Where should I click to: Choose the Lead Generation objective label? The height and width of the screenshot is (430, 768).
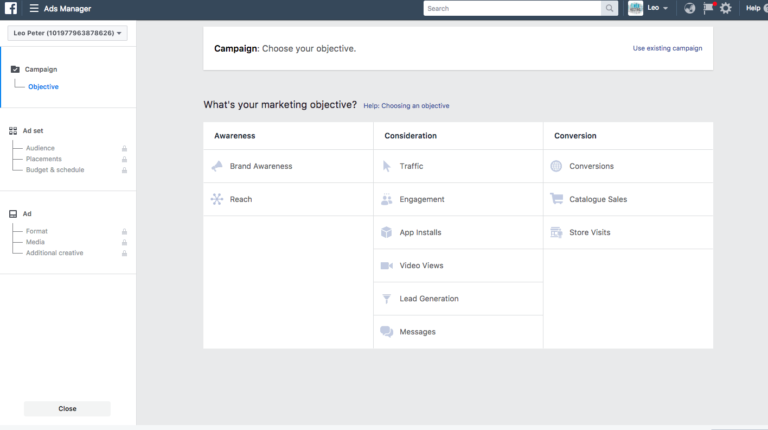click(429, 299)
